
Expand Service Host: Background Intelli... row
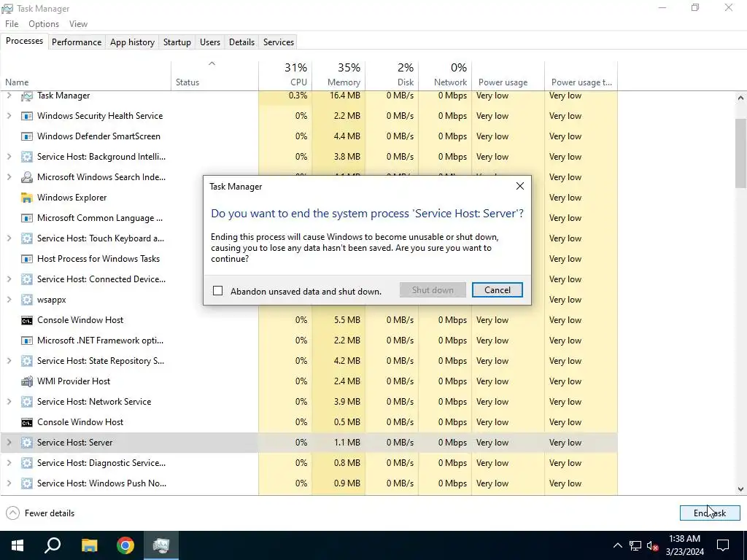coord(9,157)
